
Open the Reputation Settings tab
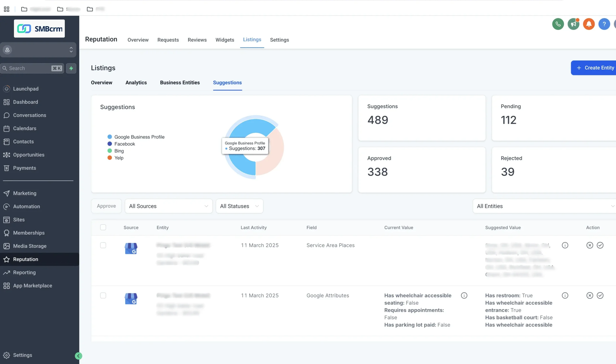[x=279, y=40]
